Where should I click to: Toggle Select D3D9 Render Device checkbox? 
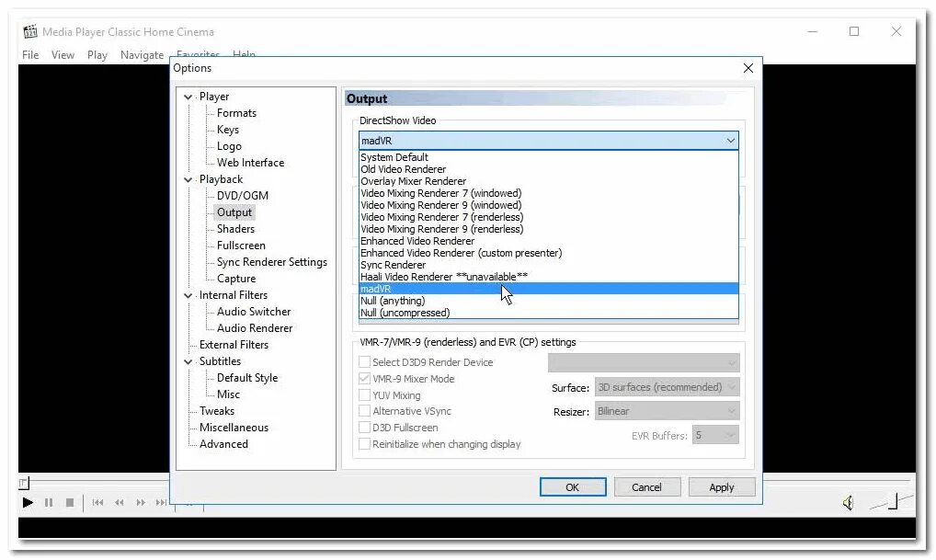pos(364,361)
